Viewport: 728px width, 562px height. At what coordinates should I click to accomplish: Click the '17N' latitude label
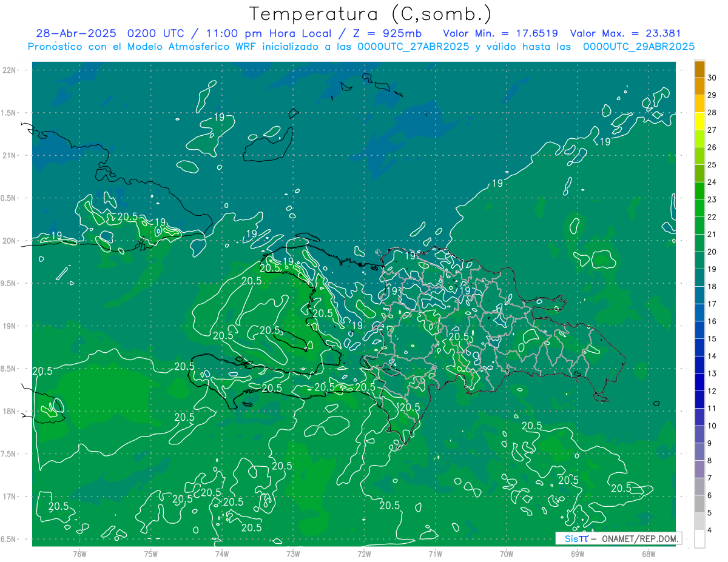[x=10, y=497]
